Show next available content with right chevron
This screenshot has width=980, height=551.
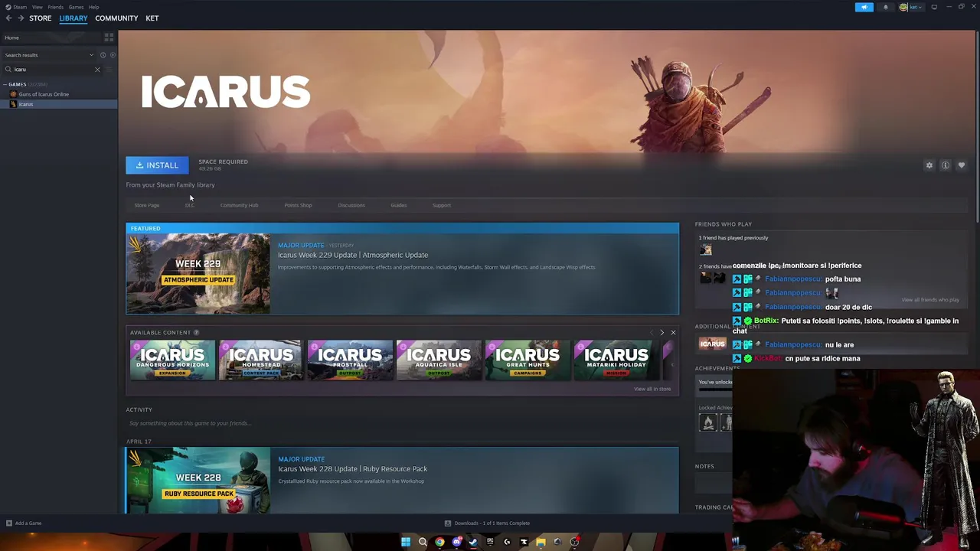pyautogui.click(x=661, y=333)
